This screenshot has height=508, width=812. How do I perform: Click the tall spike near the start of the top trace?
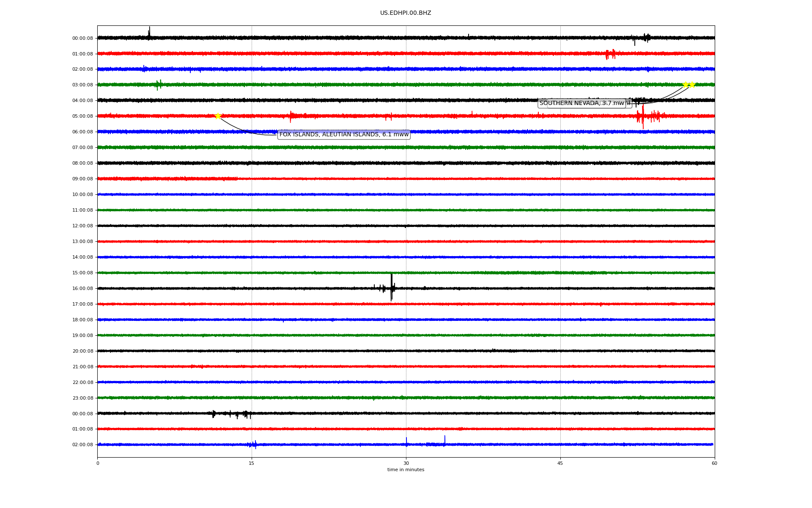tap(149, 32)
